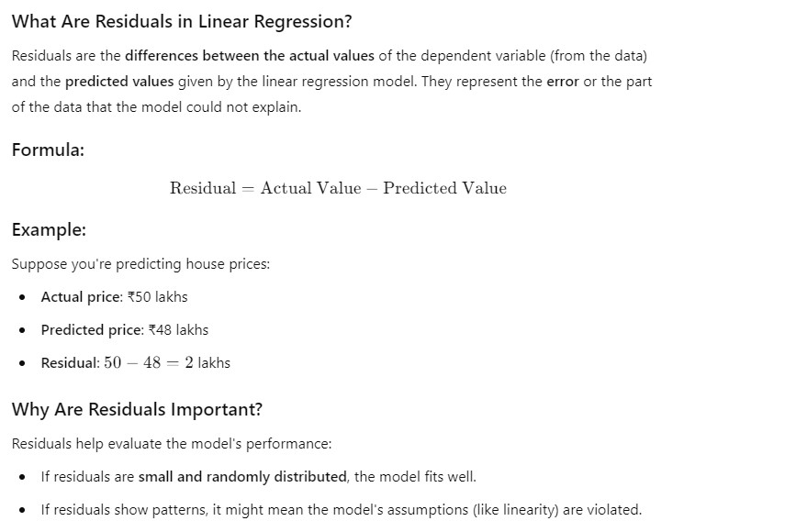Click the bold "predicted values" phrase in the paragraph
Screen dimensions: 807x532
(x=118, y=81)
